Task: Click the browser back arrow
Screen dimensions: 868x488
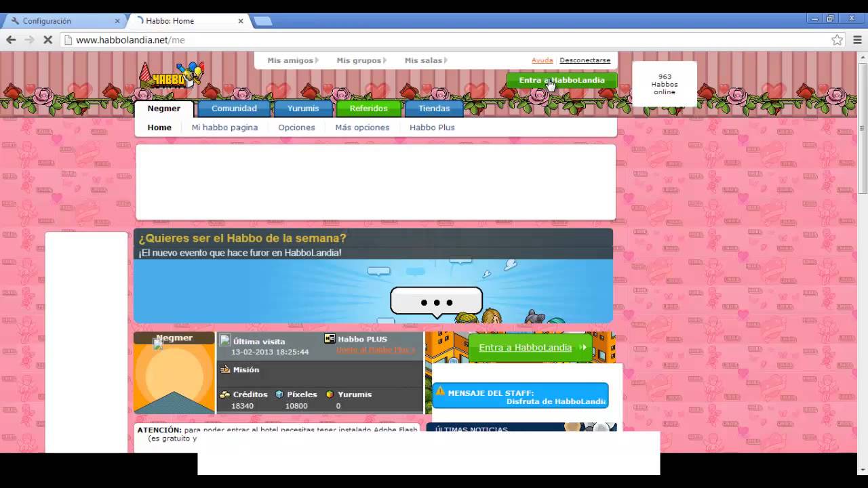Action: coord(11,40)
